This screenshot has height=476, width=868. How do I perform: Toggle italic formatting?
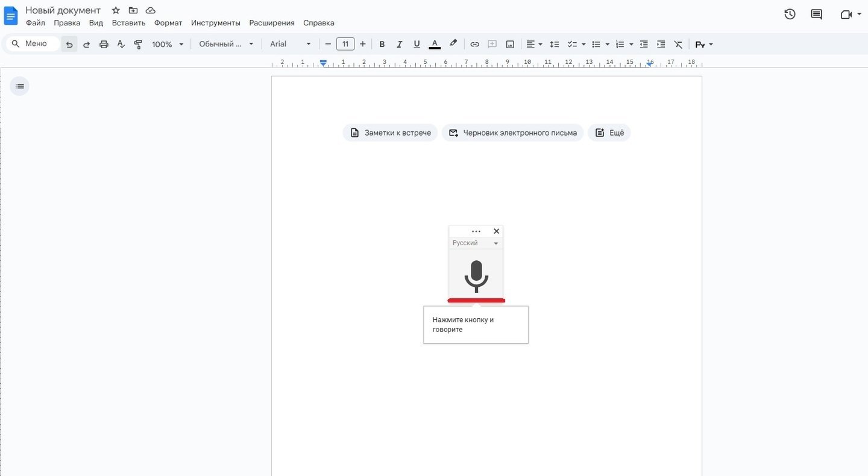(399, 44)
